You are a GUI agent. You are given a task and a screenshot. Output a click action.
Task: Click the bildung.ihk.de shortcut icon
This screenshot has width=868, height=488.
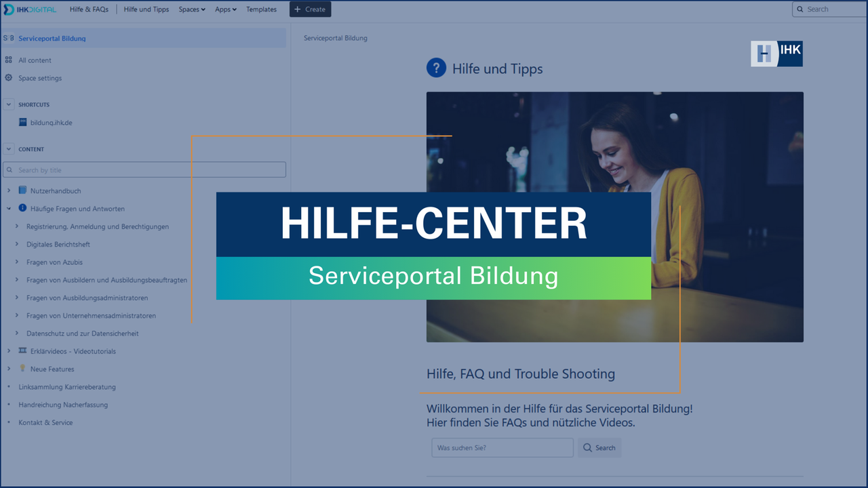(23, 123)
